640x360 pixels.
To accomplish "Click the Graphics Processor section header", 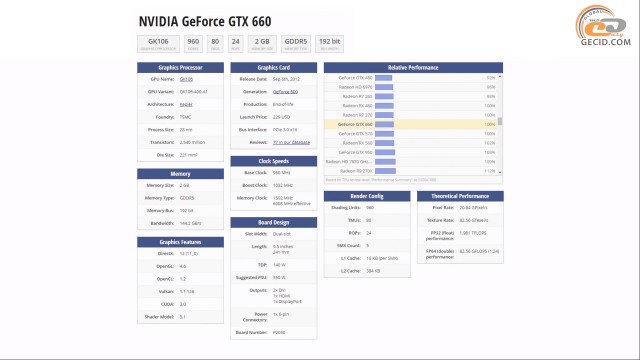I will point(180,67).
